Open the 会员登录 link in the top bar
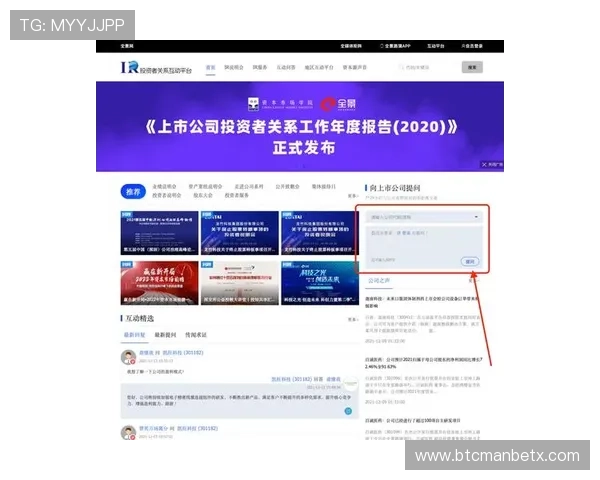Screen dimensions: 600x480 click(472, 46)
